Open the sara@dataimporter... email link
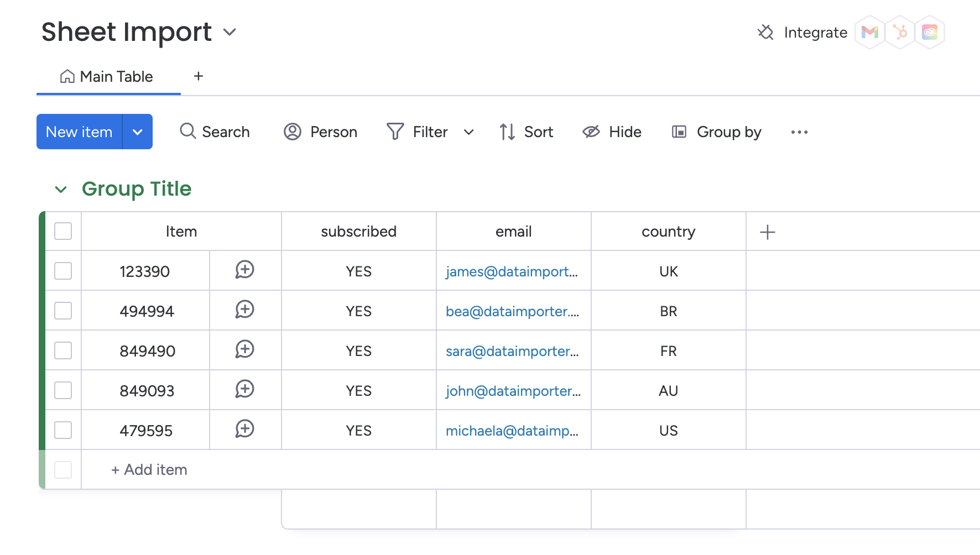The image size is (980, 555). pyautogui.click(x=512, y=351)
